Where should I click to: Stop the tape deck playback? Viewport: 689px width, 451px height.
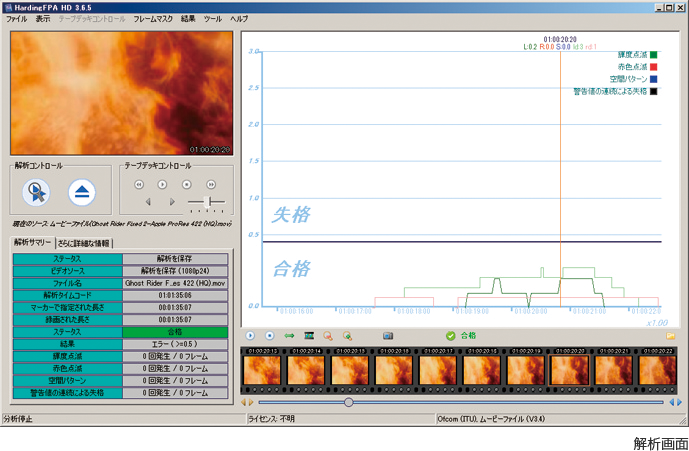pos(187,185)
